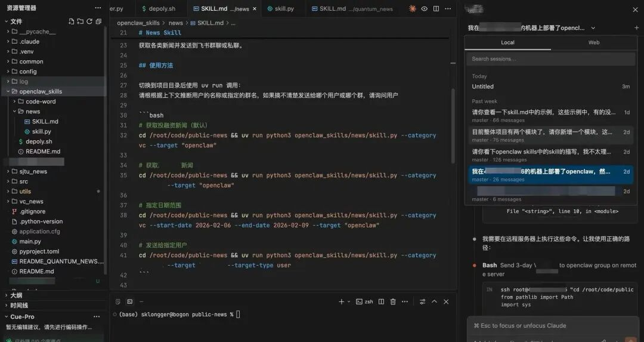Viewport: 644px width, 342px height.
Task: Split the terminal panel
Action: click(x=382, y=302)
